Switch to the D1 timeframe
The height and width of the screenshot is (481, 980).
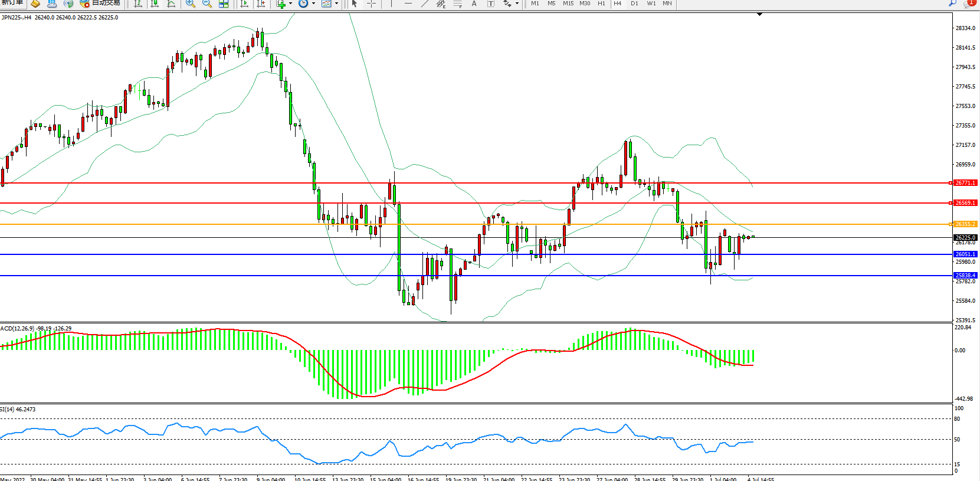[634, 4]
